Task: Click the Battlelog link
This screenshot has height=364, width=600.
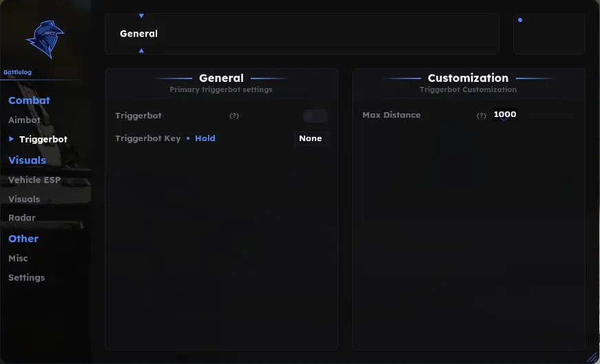Action: [18, 72]
